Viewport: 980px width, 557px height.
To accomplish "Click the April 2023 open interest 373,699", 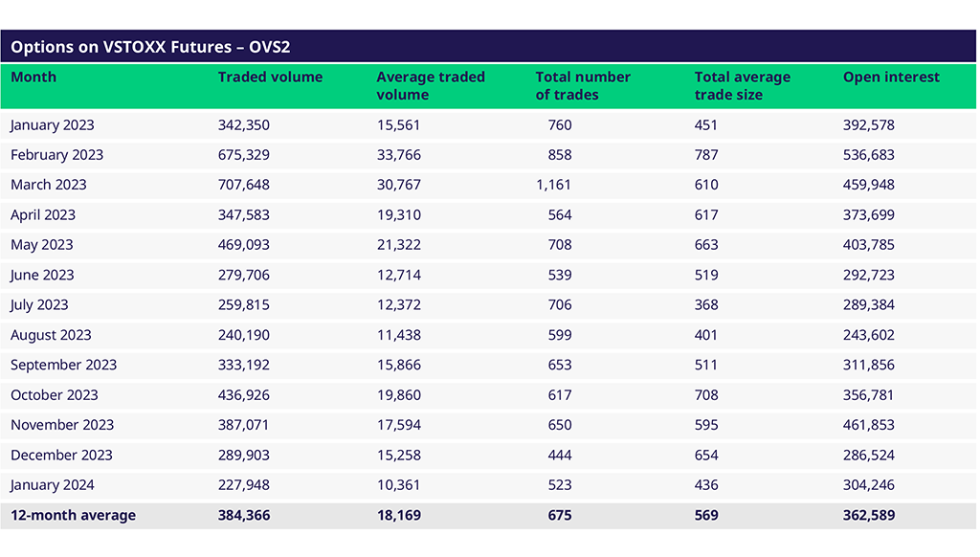I will click(868, 215).
